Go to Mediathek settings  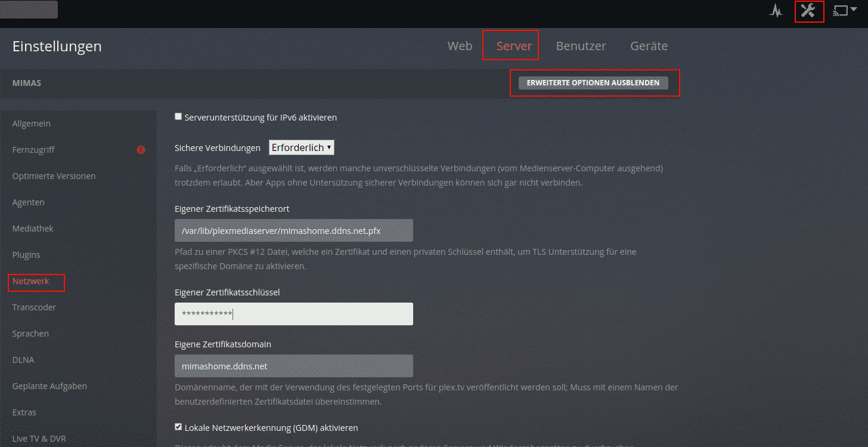click(33, 229)
